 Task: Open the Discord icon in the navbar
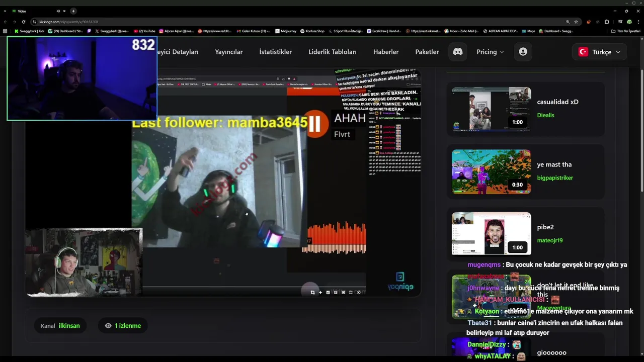[458, 52]
